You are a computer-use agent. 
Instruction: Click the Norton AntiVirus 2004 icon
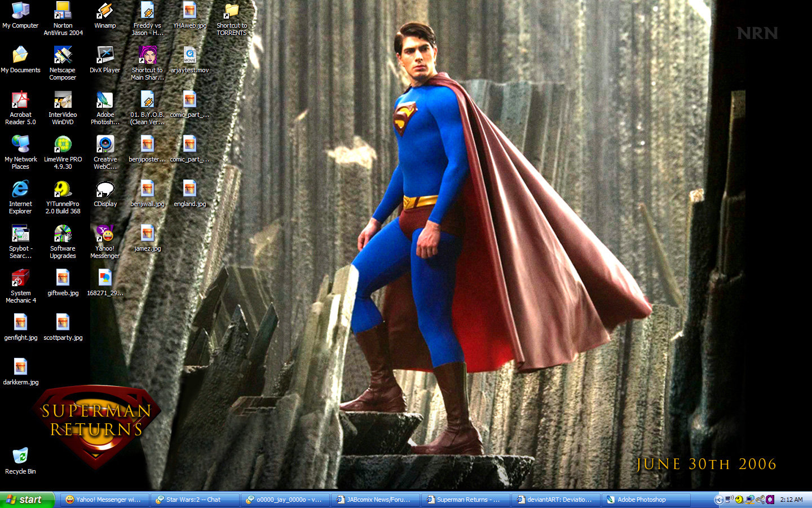(63, 11)
